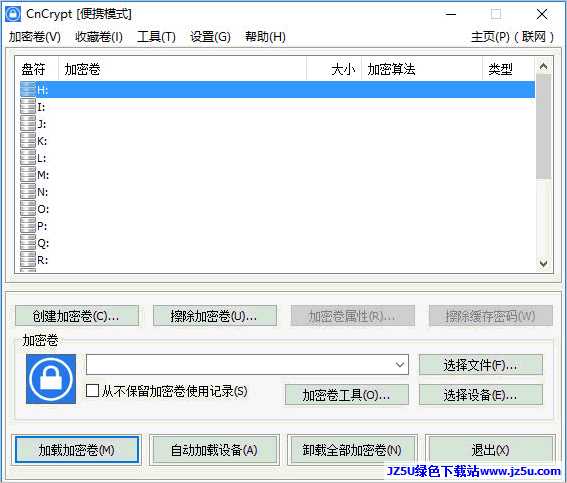Screen dimensions: 567x483
Task: Click the 大小 column header
Action: pos(334,69)
